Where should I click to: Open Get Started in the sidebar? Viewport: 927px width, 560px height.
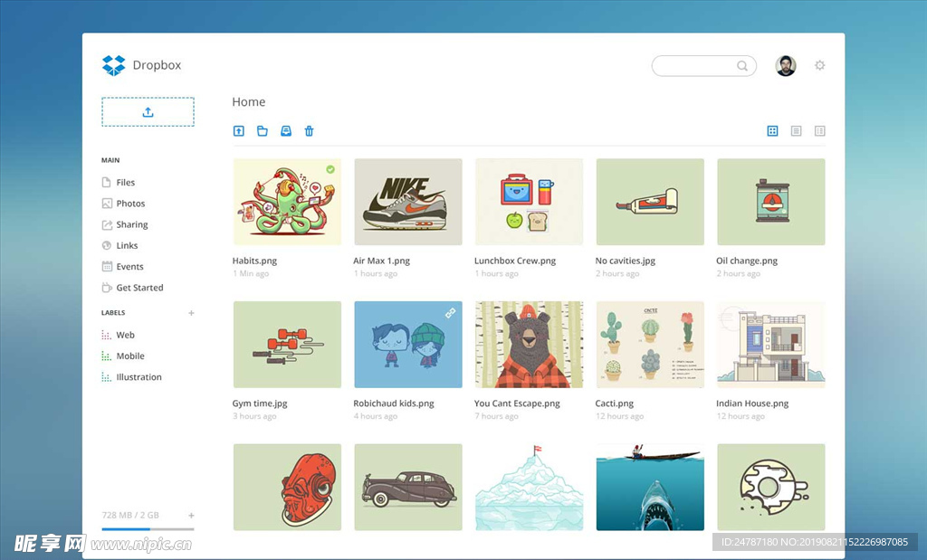coord(132,289)
